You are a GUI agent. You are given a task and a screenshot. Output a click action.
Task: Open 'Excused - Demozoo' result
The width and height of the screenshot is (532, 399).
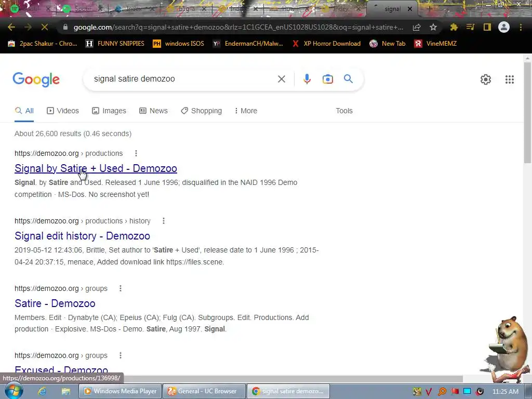pos(61,370)
